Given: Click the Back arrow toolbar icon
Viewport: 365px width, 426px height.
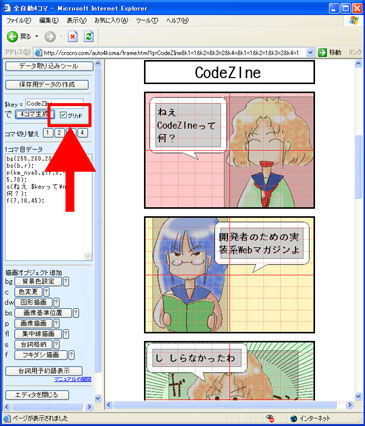Looking at the screenshot, I should pyautogui.click(x=13, y=36).
